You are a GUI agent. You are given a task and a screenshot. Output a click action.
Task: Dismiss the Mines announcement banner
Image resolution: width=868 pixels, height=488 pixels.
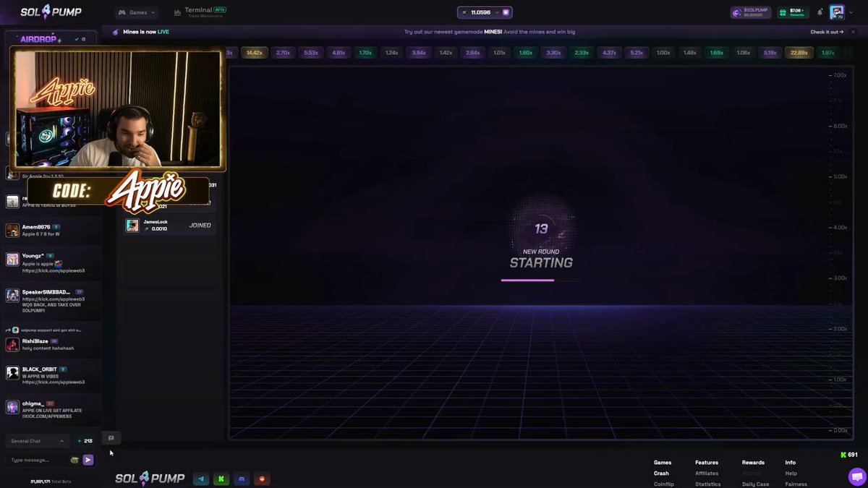[852, 32]
